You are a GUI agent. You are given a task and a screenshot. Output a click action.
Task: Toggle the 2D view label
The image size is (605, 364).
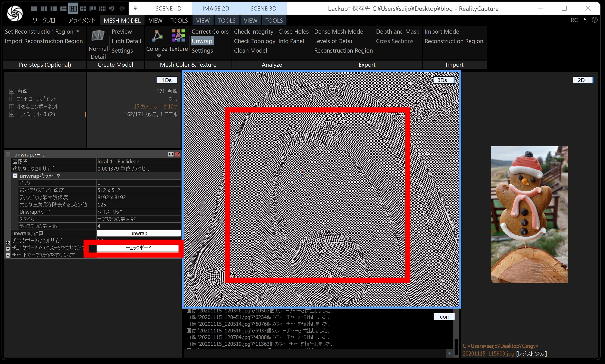(x=581, y=80)
